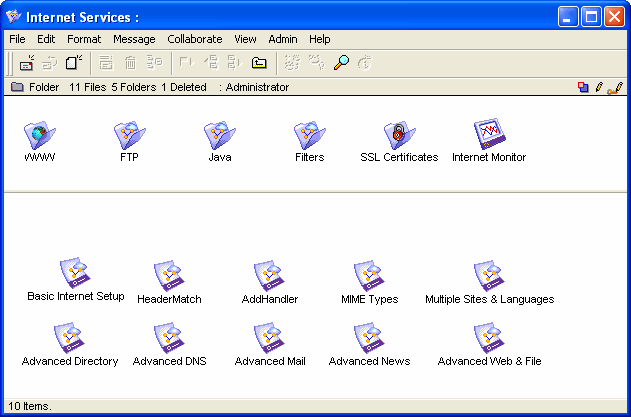Click the single pencil icon in summary bar
The height and width of the screenshot is (417, 631).
coord(599,87)
